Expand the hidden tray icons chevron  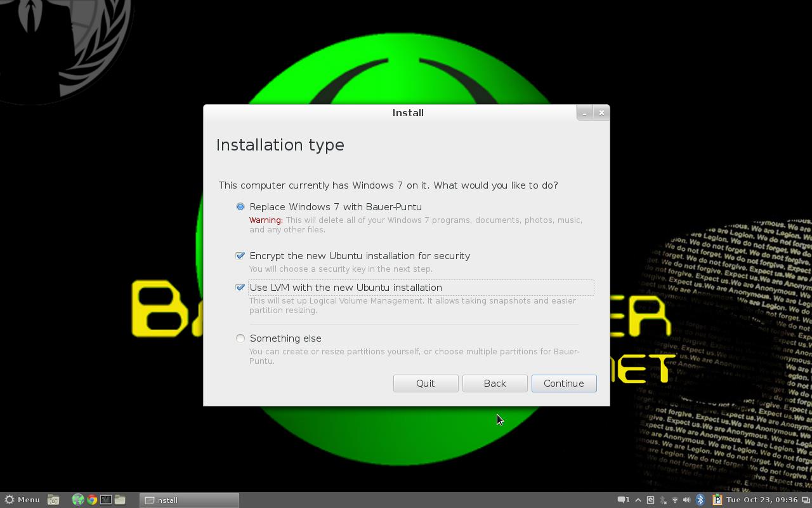click(638, 500)
